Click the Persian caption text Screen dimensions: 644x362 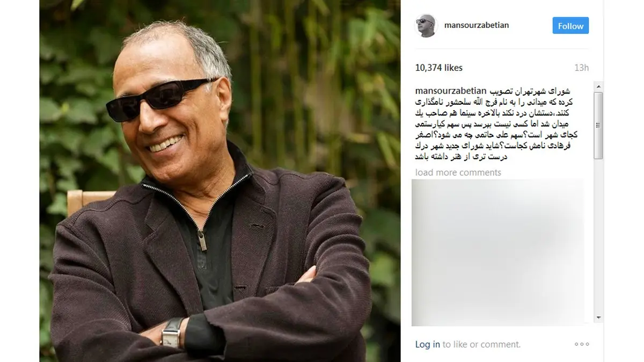(502, 124)
